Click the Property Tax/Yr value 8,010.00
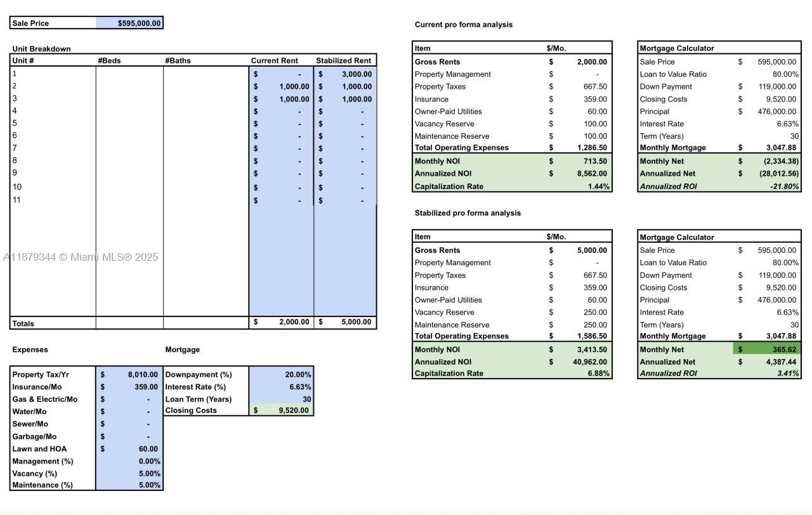The width and height of the screenshot is (812, 515). (x=129, y=375)
